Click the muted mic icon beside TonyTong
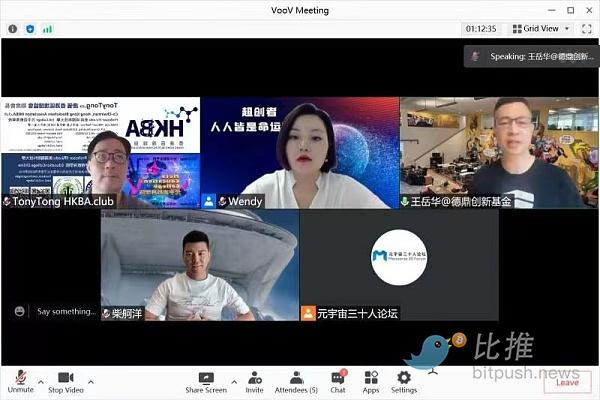 point(7,201)
